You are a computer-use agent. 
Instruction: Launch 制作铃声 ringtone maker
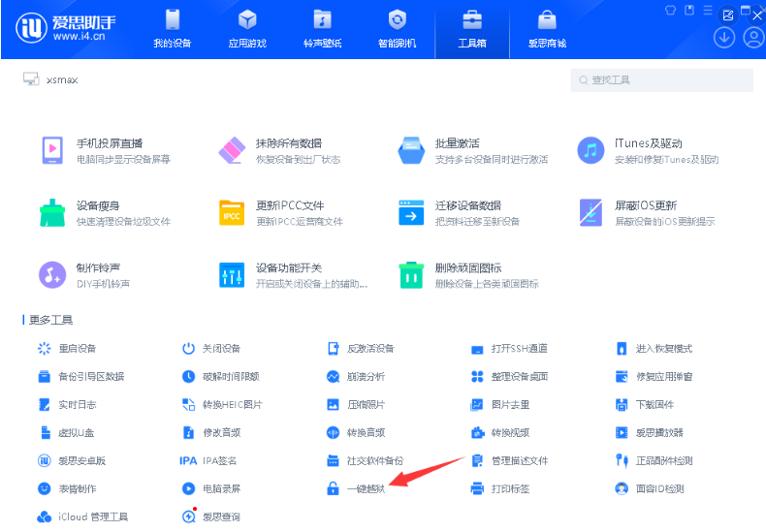pos(85,275)
